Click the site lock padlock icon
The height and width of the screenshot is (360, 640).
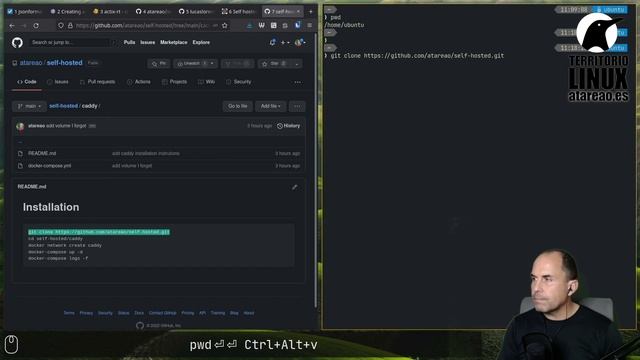[70, 25]
